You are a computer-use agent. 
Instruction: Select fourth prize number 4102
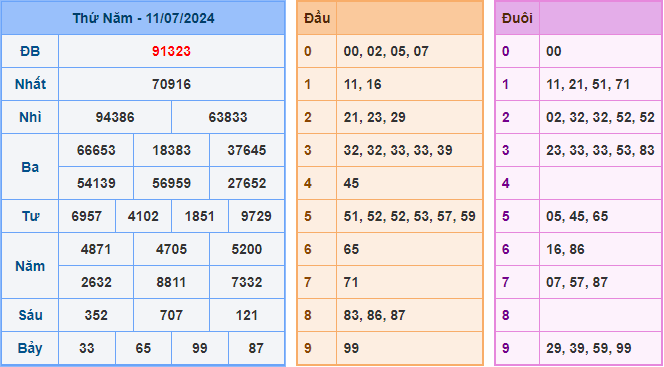[143, 216]
